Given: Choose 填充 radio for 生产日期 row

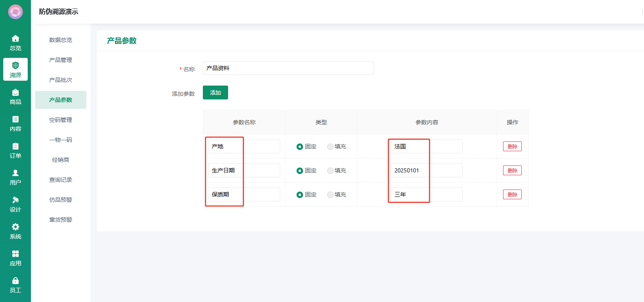Looking at the screenshot, I should point(330,171).
